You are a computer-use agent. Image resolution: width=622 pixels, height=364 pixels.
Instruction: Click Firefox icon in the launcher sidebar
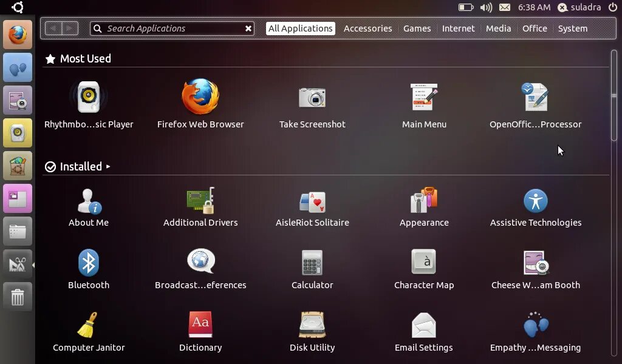coord(18,35)
